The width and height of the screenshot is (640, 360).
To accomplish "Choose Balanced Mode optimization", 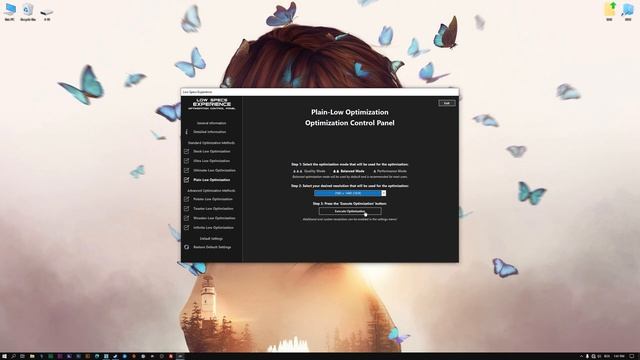I will point(349,171).
